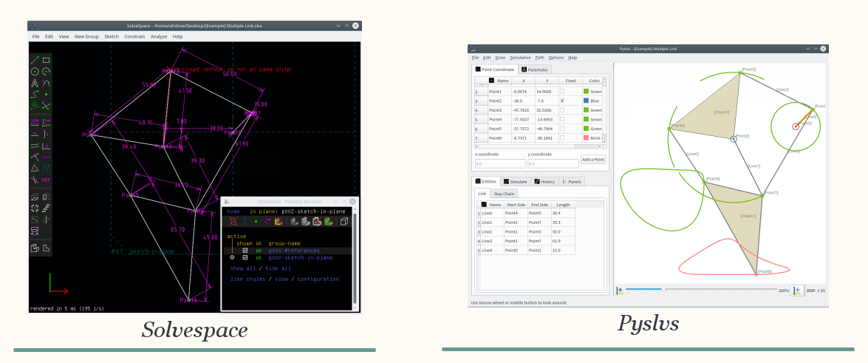Click the show hidden lines cube icon
Viewport: 868px width, 363px height.
(344, 221)
